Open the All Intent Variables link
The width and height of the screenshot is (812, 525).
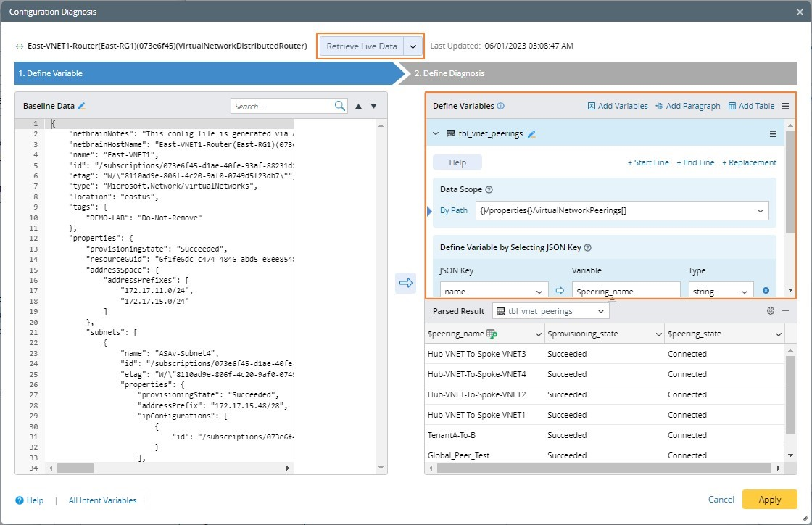(102, 500)
